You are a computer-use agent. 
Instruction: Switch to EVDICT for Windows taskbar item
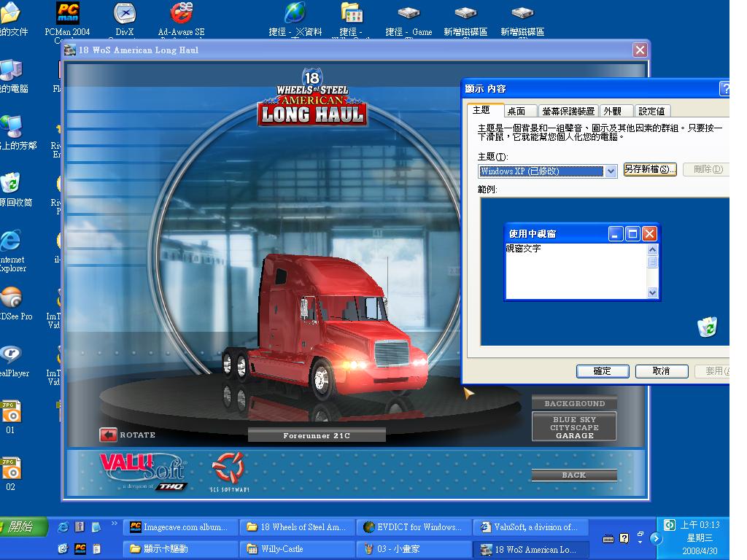click(x=412, y=527)
